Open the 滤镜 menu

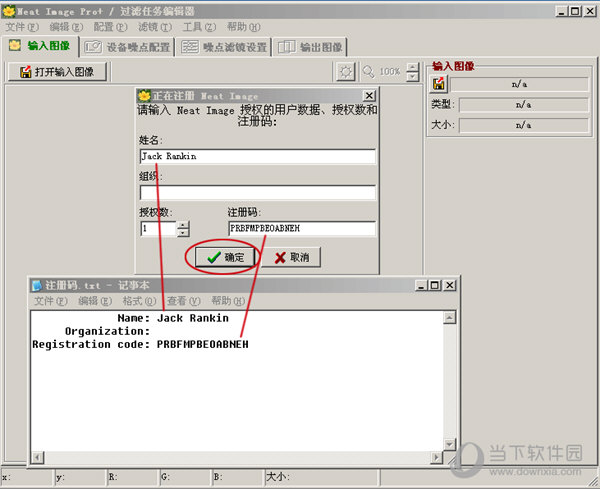tap(155, 27)
